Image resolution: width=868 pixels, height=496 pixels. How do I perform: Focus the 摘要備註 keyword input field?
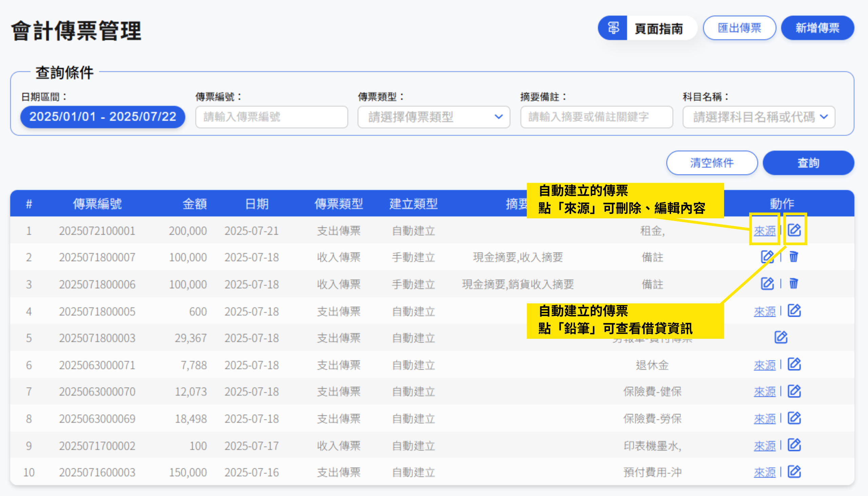click(596, 117)
